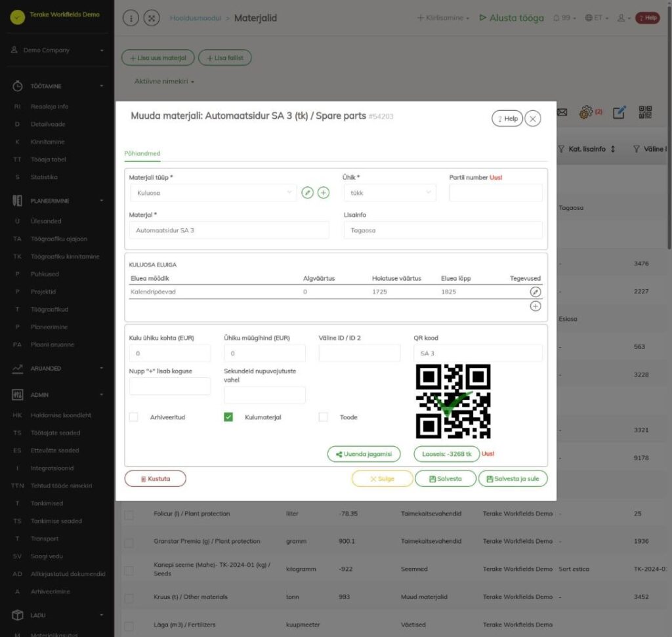The width and height of the screenshot is (672, 637).
Task: Add a new material type with plus icon
Action: [324, 193]
